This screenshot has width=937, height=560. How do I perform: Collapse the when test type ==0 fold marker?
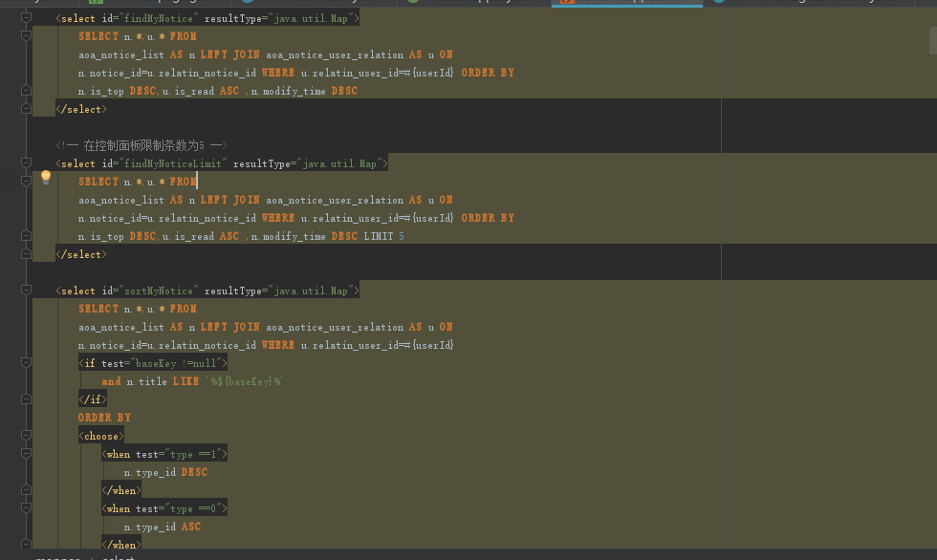click(26, 508)
